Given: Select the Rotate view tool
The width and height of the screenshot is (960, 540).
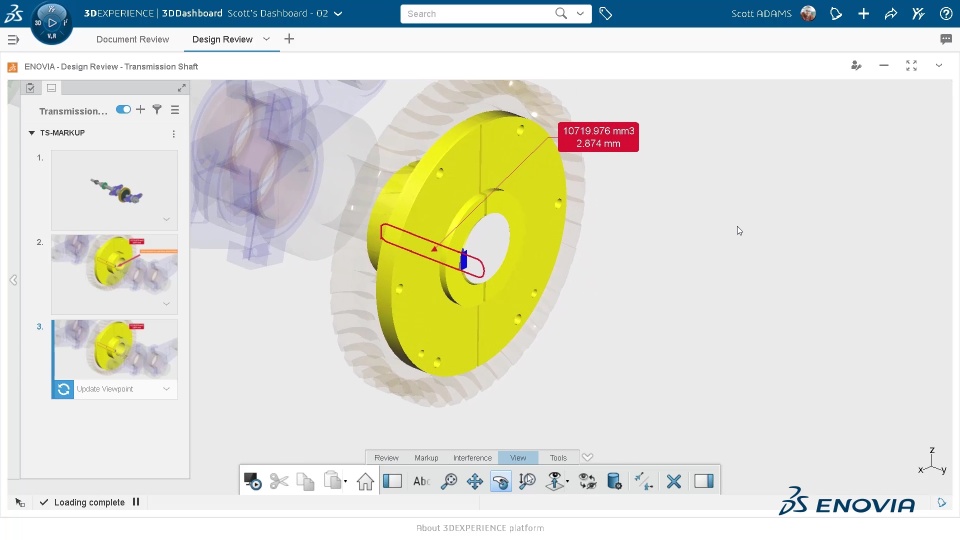Looking at the screenshot, I should [501, 481].
